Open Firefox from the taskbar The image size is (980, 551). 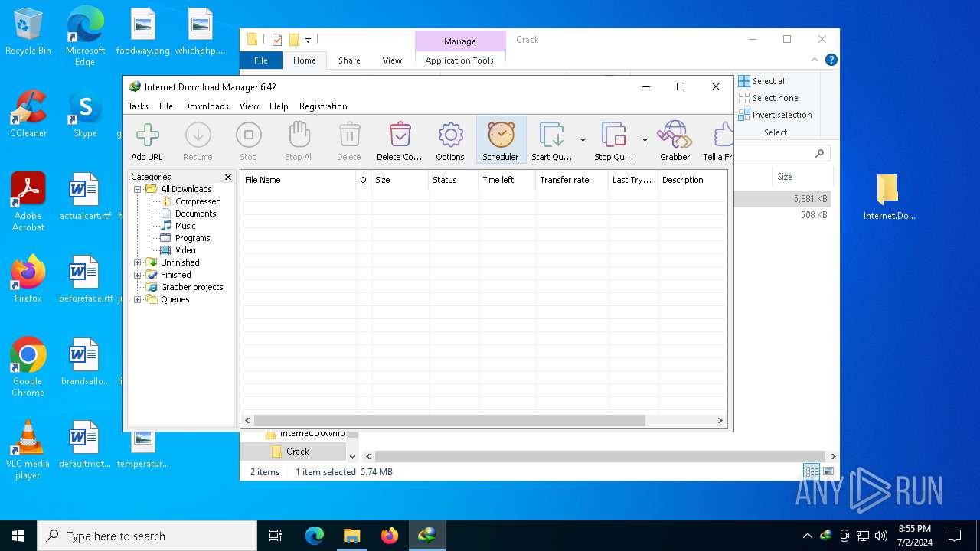point(390,536)
